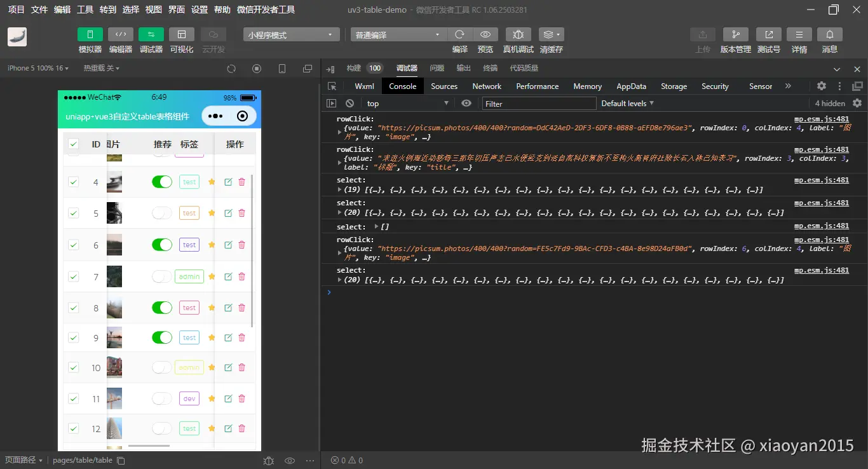Toggle the console live expression eye

466,103
